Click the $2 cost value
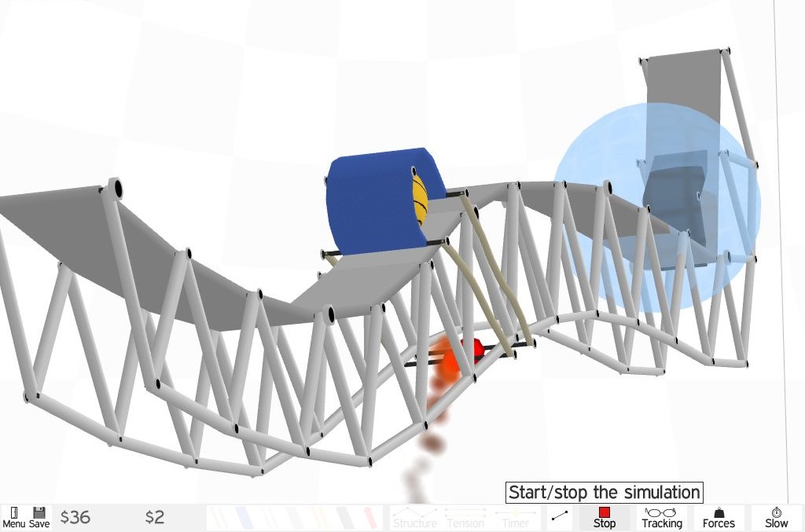 pos(155,517)
